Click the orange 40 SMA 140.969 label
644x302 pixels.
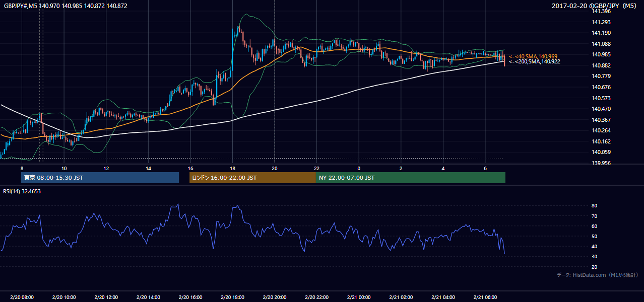533,56
